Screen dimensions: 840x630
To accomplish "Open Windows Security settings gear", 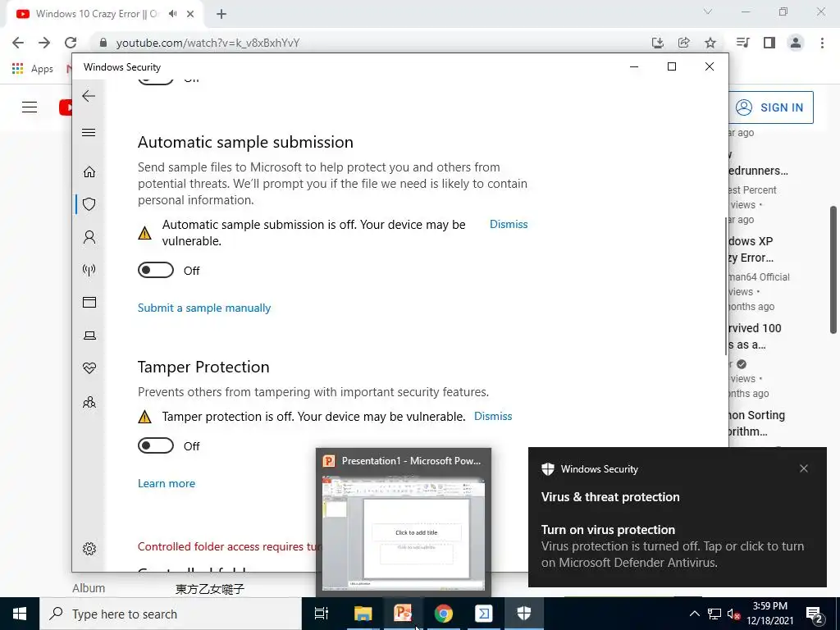I will [x=89, y=549].
